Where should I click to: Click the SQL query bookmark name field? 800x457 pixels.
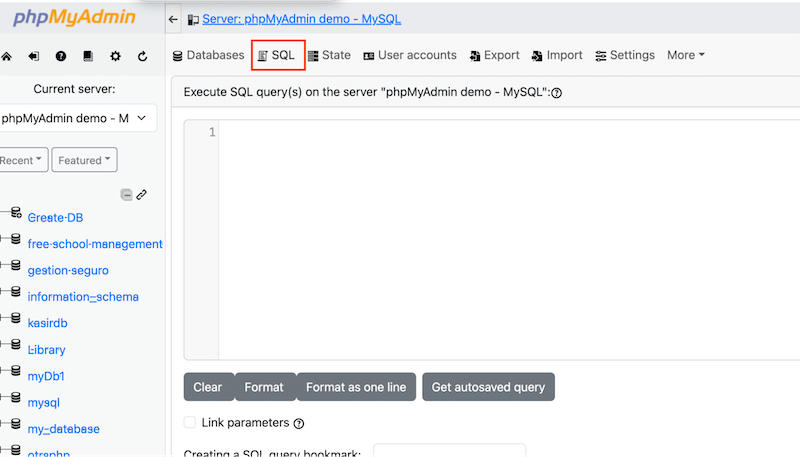449,450
